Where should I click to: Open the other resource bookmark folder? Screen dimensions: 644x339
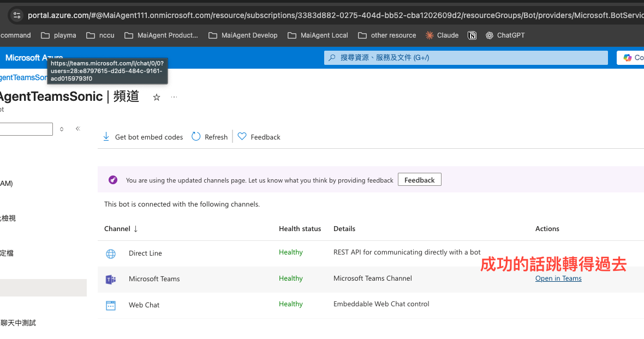pos(387,35)
